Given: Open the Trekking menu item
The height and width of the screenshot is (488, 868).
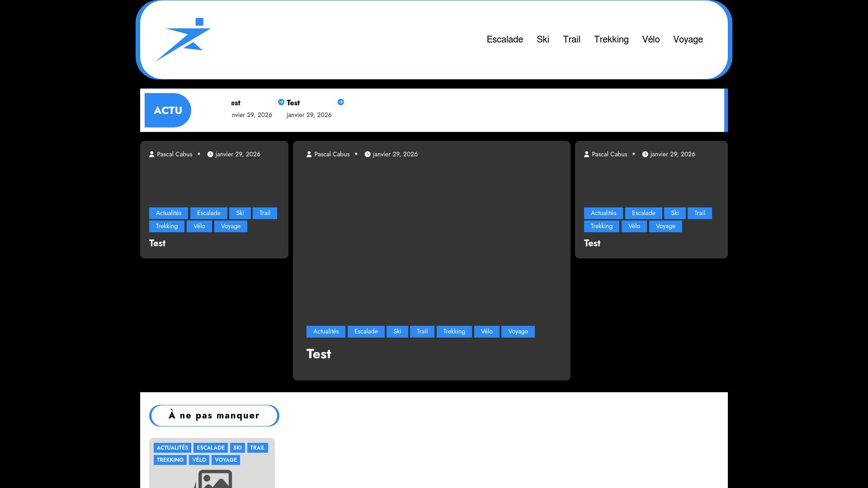Looking at the screenshot, I should (x=611, y=40).
